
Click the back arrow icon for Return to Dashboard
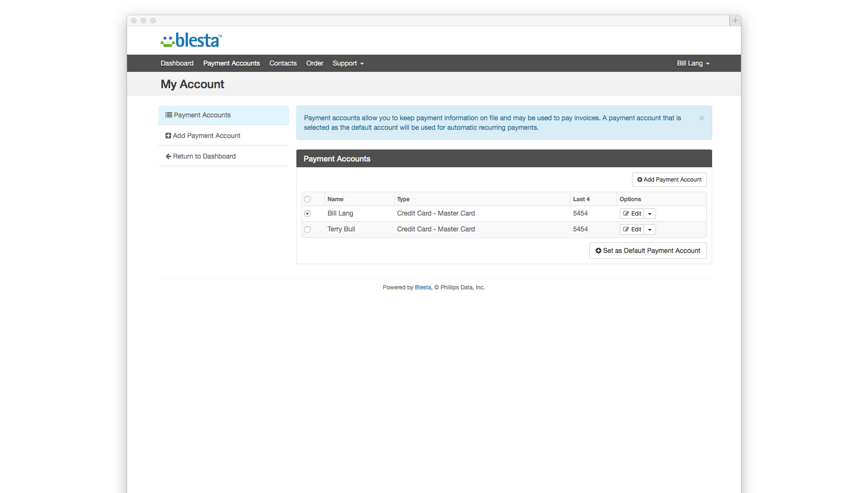168,157
